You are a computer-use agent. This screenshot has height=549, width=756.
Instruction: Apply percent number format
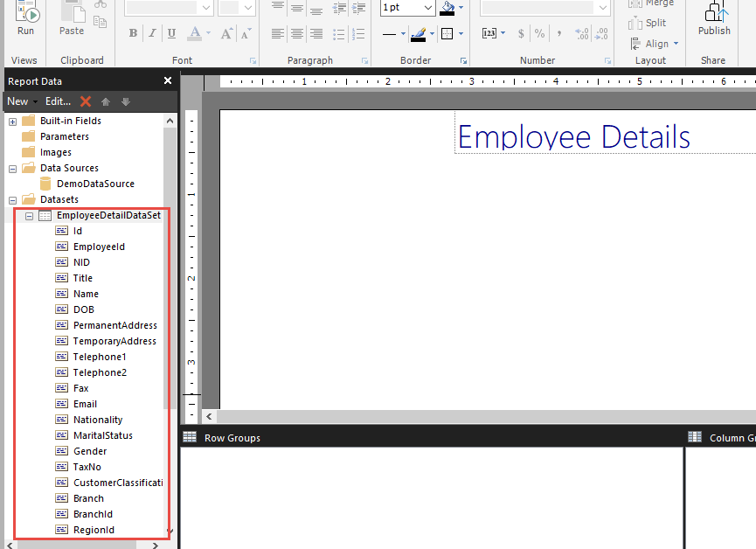(539, 32)
